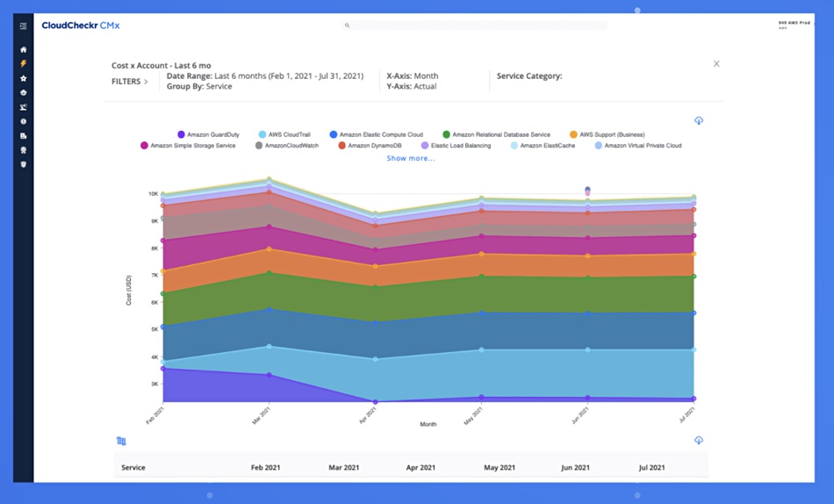Toggle Amazon Virtual Private Cloud legend
Image resolution: width=834 pixels, height=504 pixels.
tap(638, 145)
